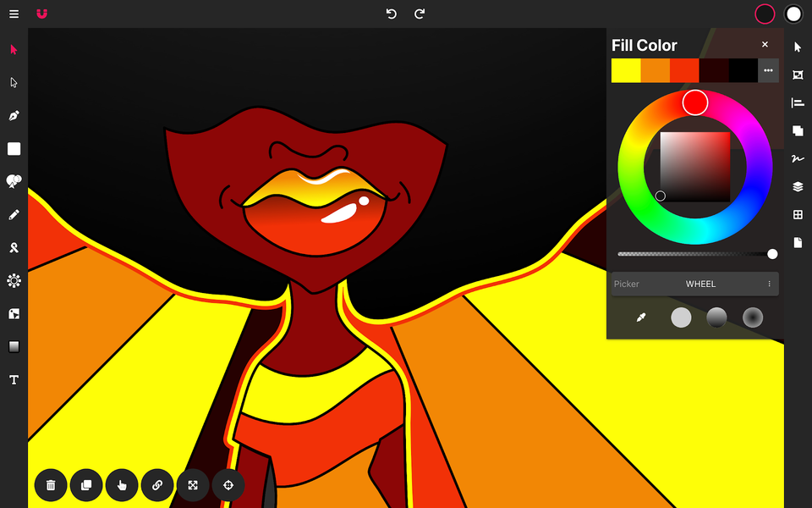Click the eyedropper in Fill Color panel
This screenshot has width=812, height=508.
(640, 317)
